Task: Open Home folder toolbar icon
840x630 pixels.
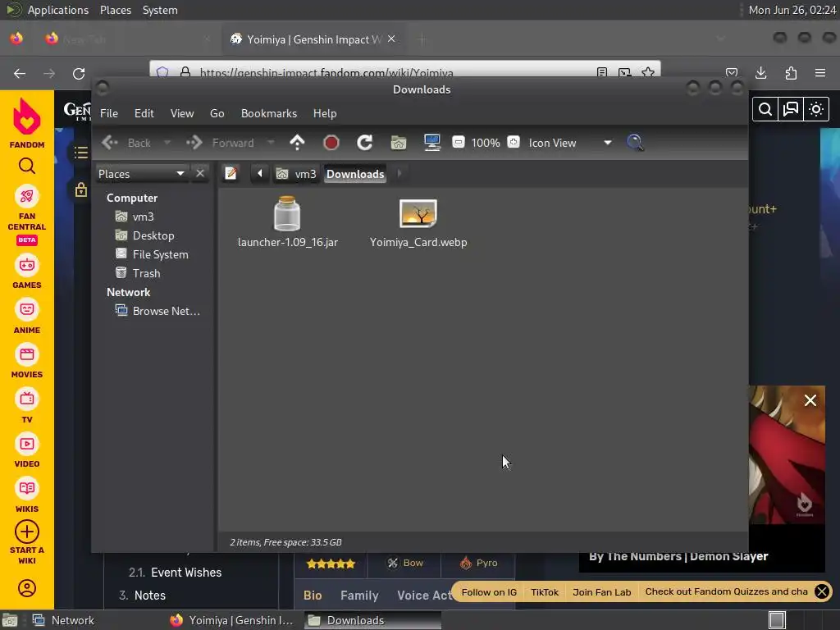Action: pos(398,143)
